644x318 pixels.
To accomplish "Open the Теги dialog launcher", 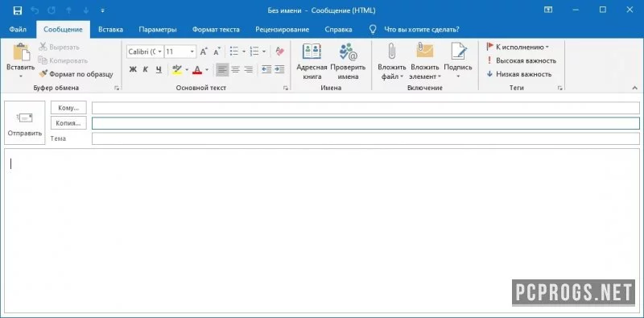I will [x=559, y=88].
